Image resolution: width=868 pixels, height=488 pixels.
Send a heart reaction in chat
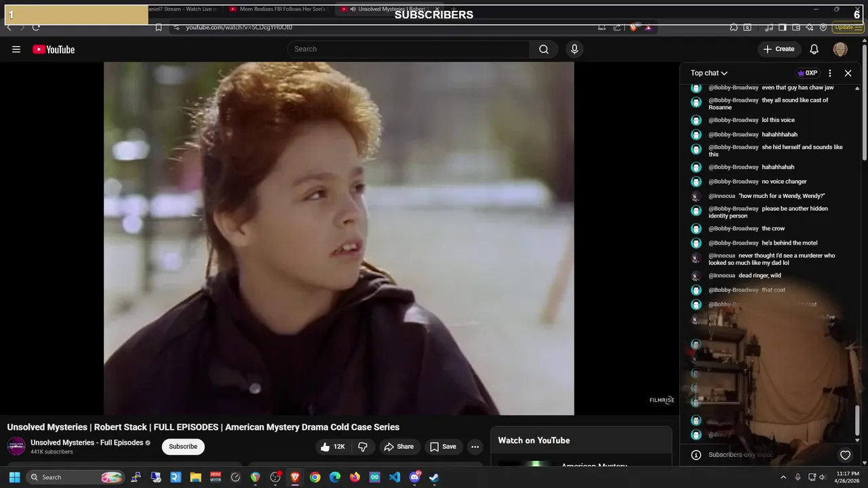[x=845, y=455]
